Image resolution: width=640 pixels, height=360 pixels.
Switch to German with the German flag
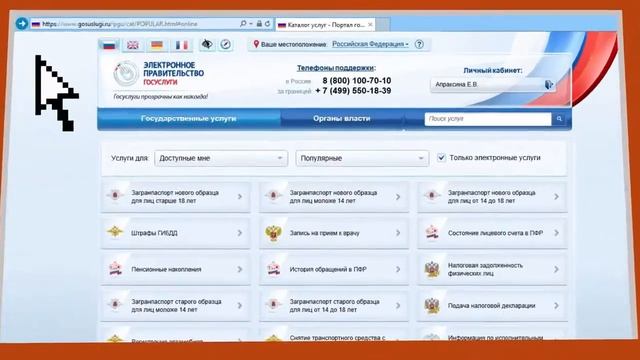pyautogui.click(x=157, y=45)
